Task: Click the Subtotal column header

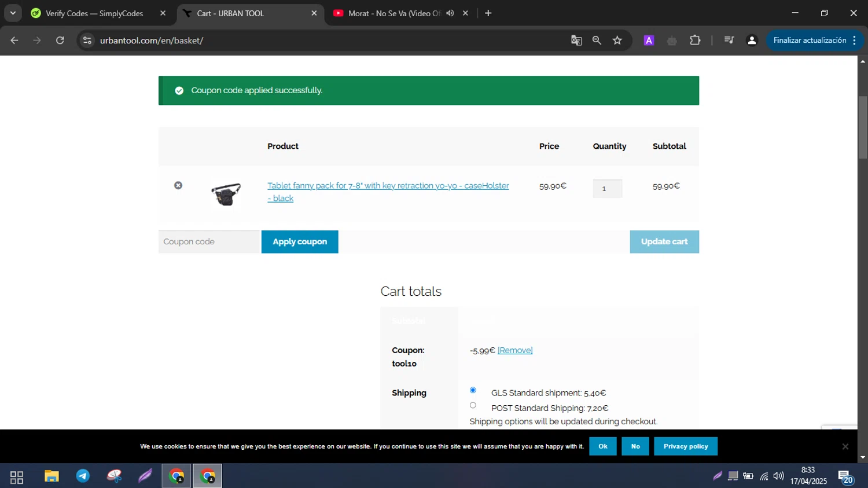Action: (670, 146)
